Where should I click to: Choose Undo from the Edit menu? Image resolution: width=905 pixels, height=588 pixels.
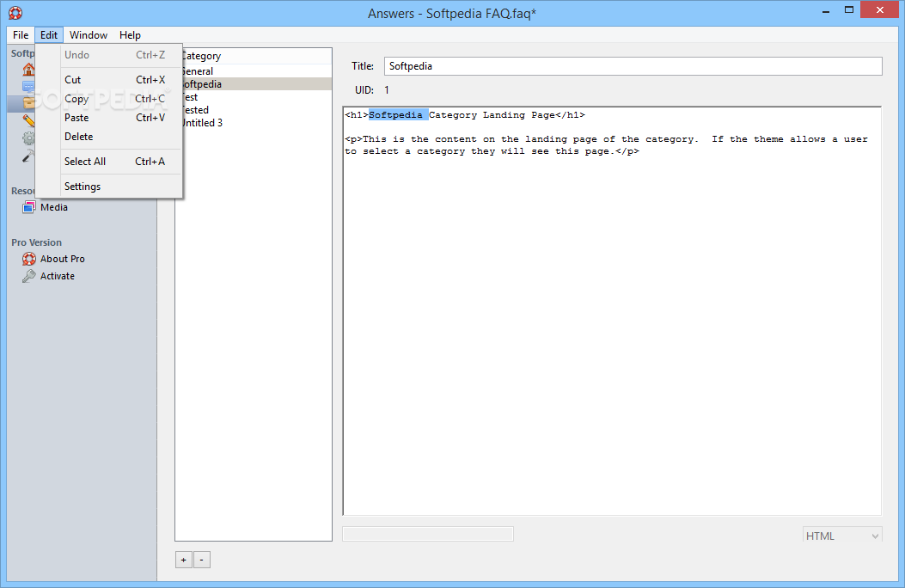pos(109,55)
